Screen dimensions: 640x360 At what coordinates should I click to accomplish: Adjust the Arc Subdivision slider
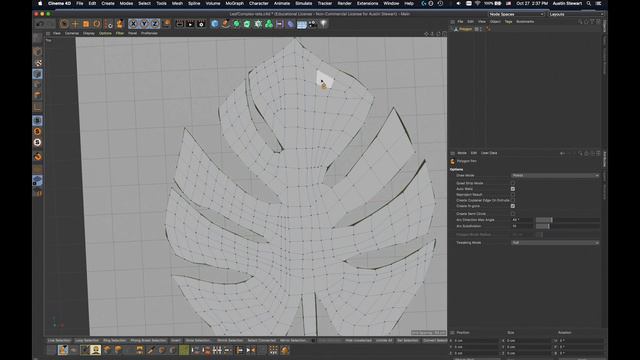[x=567, y=226]
